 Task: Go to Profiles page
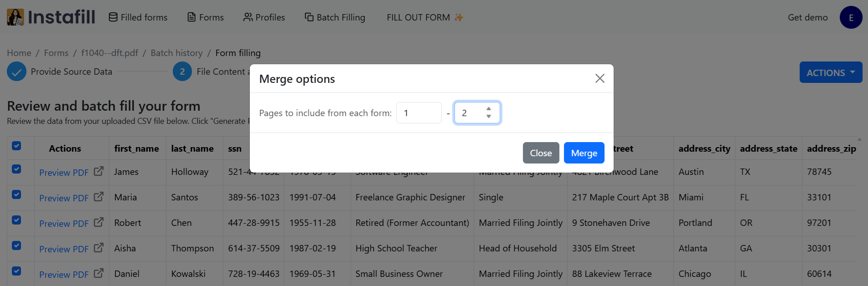(264, 17)
